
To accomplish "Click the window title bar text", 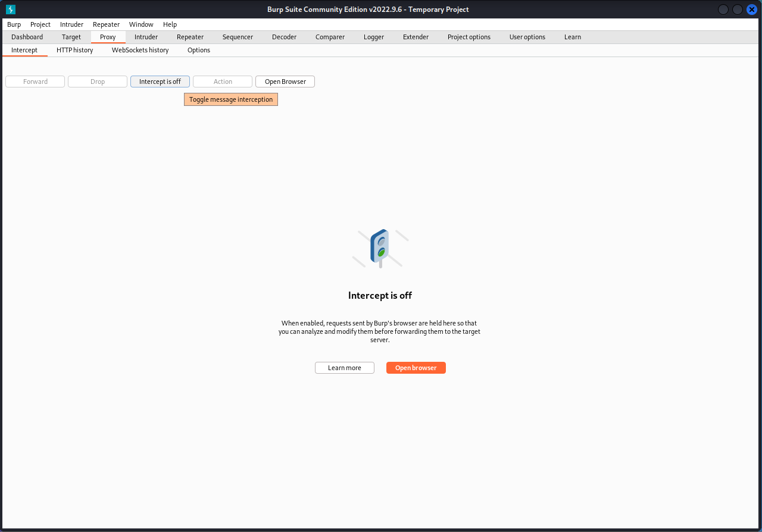I will coord(368,10).
